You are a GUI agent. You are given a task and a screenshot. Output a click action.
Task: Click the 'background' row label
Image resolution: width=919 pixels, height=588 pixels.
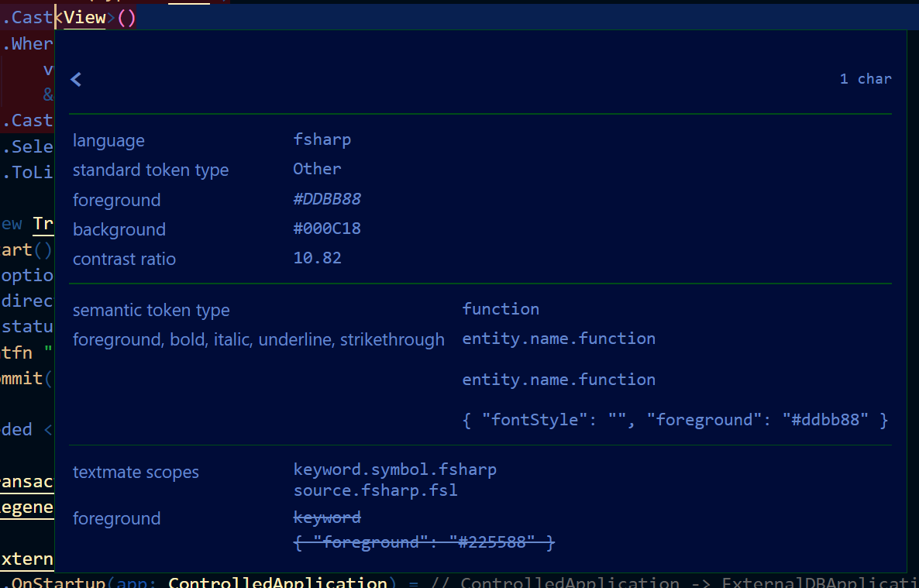(x=119, y=229)
